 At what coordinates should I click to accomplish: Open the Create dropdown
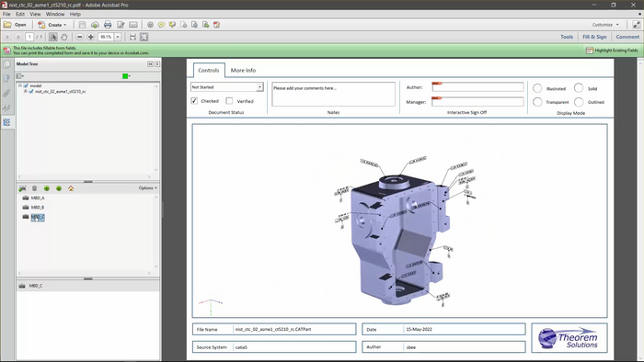[52, 25]
